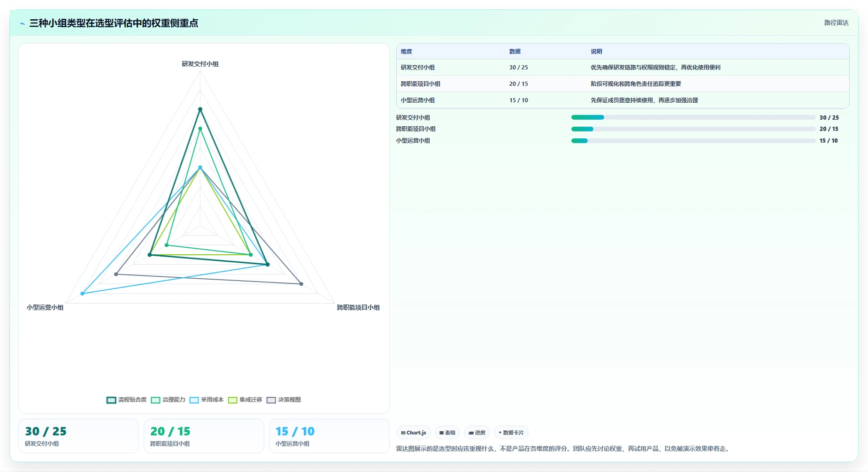
Task: Click the panel title 三种小组类型在选型评估中的权重侧重点
Action: (x=114, y=23)
